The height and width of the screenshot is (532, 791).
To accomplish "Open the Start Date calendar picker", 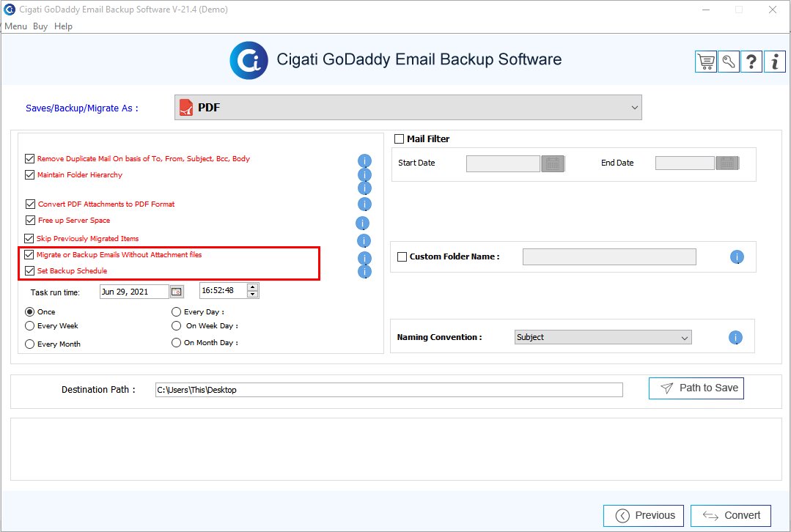I will (x=553, y=163).
